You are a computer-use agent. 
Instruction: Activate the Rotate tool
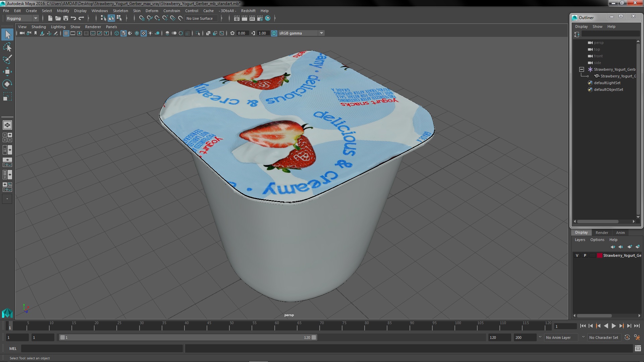pyautogui.click(x=7, y=84)
